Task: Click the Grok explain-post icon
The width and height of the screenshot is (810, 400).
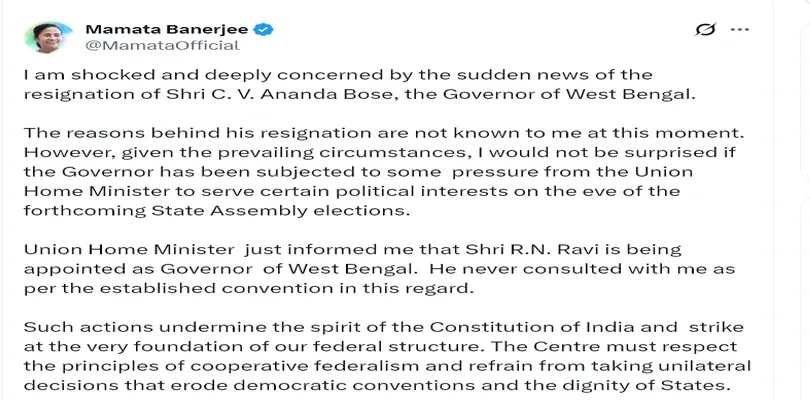Action: click(x=707, y=32)
